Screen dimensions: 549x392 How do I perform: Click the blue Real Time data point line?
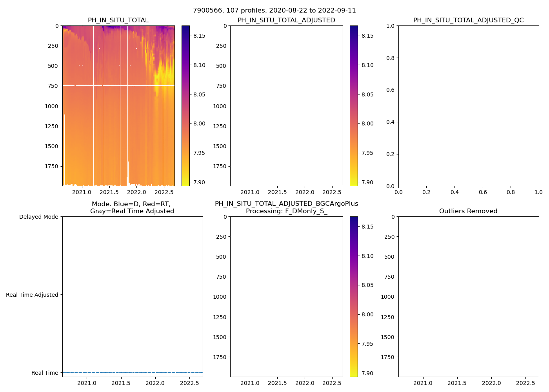133,372
